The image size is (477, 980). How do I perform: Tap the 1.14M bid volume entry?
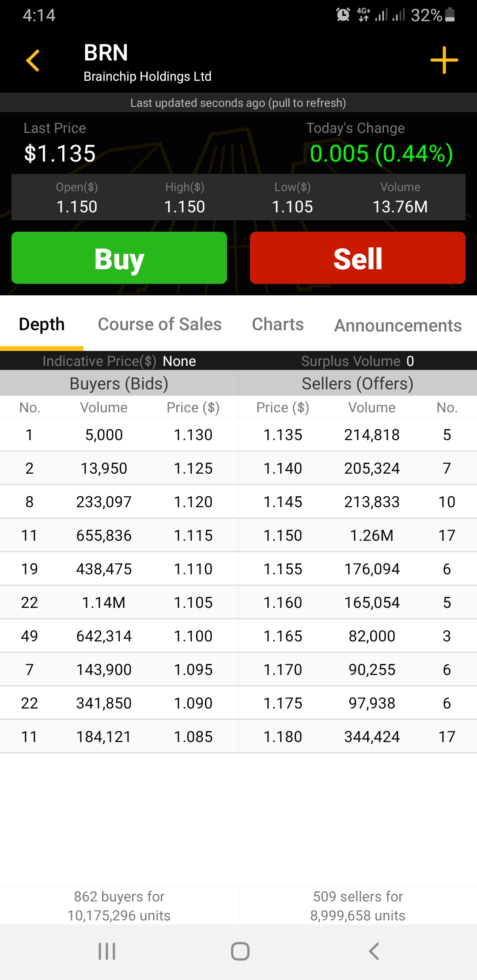point(104,603)
